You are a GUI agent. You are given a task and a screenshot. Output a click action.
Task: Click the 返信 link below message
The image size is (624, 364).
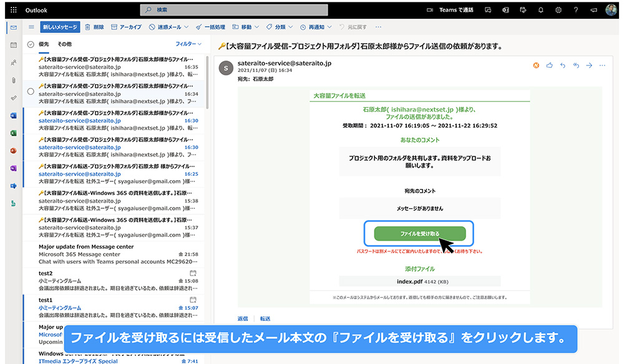243,318
